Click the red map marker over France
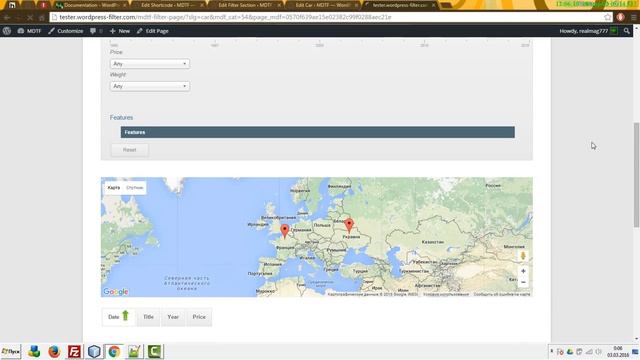This screenshot has width=640, height=360. [x=284, y=231]
